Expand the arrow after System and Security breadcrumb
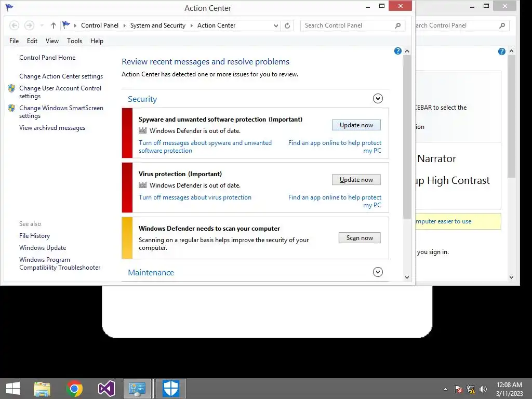 tap(191, 25)
